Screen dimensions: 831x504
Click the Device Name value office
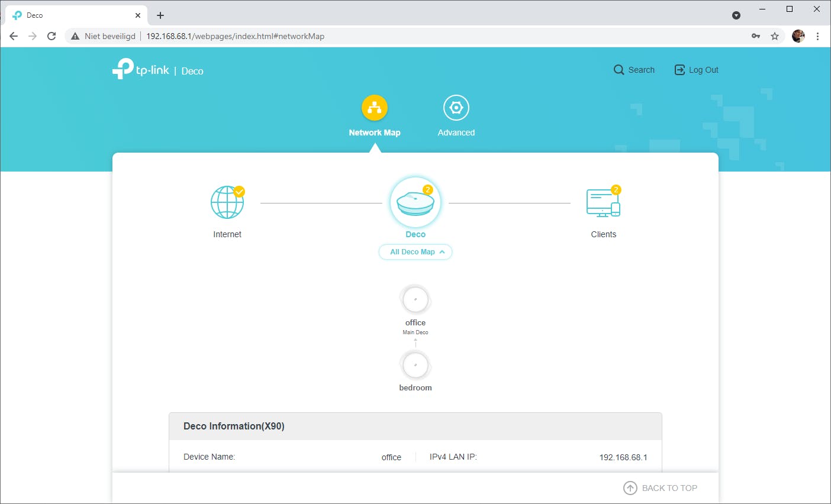(391, 457)
